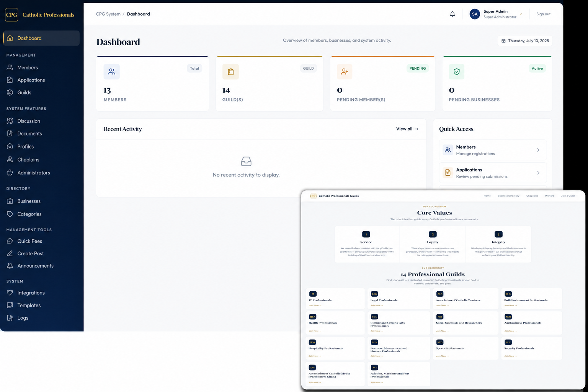
Task: Click Join Now under Built Environment Professionals
Action: coord(511,305)
